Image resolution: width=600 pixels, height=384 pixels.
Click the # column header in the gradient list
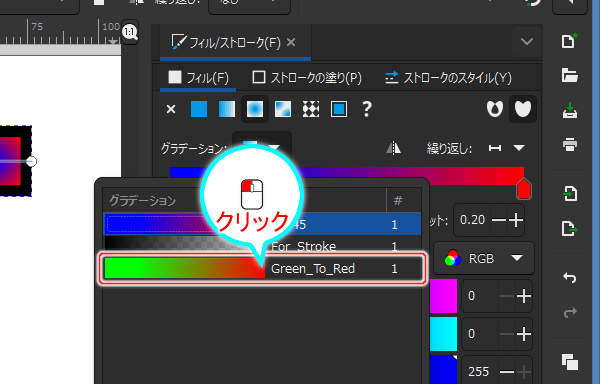(398, 200)
